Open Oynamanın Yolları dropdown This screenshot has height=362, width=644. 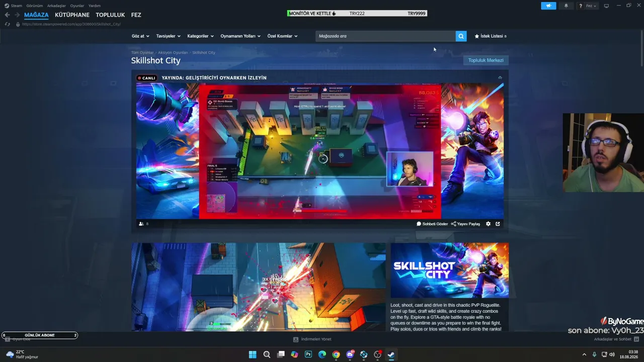click(x=240, y=36)
